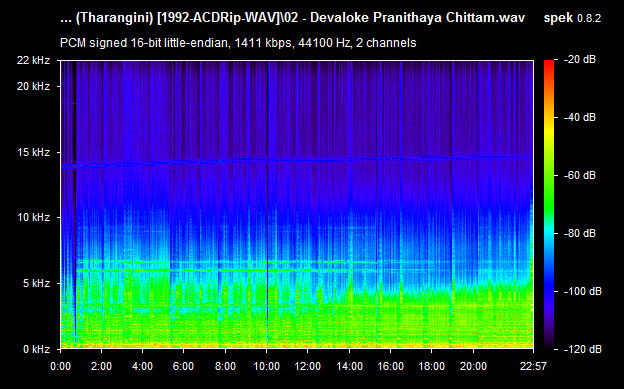
Task: Click the 0 kHz frequency axis label
Action: coord(36,349)
